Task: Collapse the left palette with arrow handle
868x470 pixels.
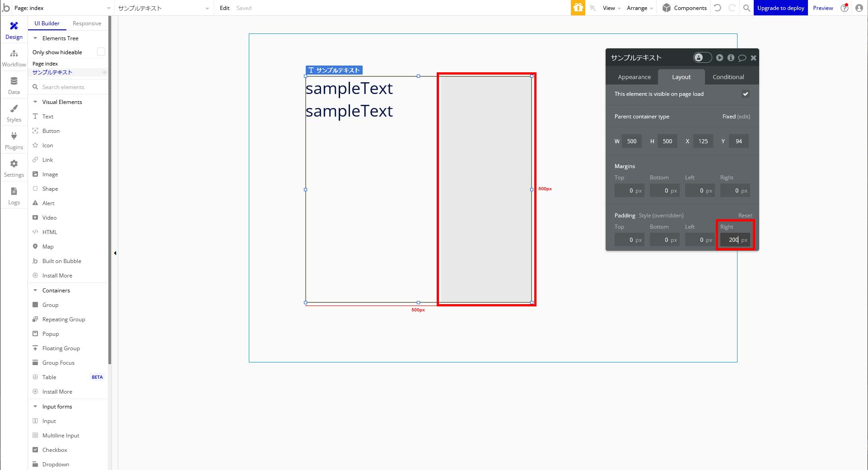Action: click(x=115, y=253)
